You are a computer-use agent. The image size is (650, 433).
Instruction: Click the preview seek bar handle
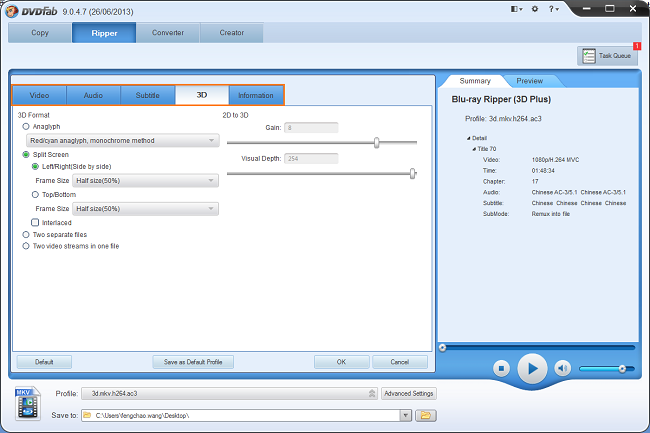pos(442,348)
